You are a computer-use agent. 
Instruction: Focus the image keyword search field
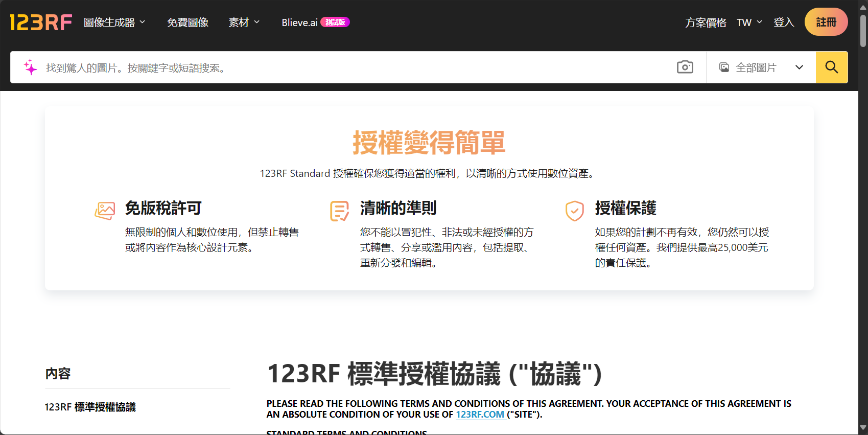point(358,67)
